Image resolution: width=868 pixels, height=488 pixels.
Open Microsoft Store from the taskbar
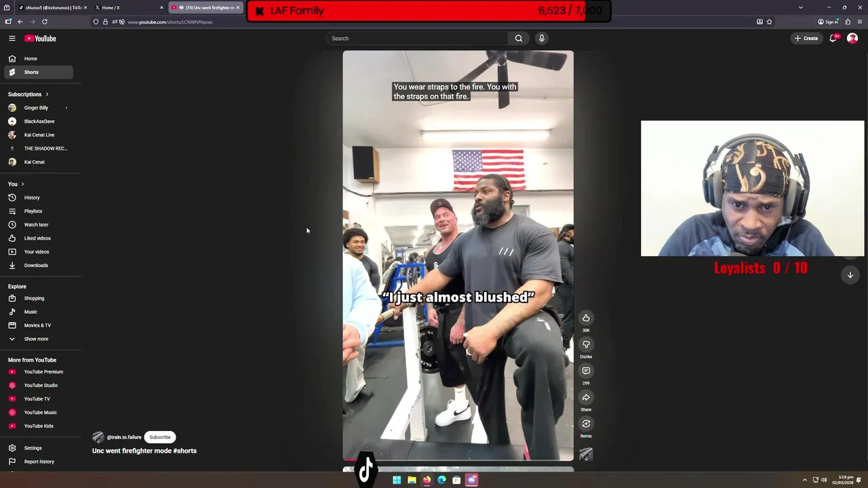(x=456, y=480)
